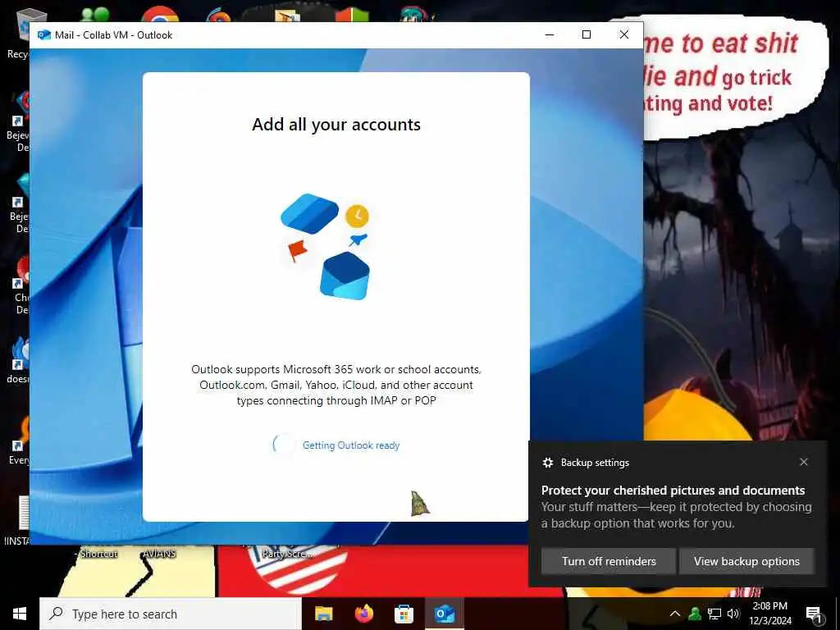840x630 pixels.
Task: Open the Backup settings gear icon
Action: (x=547, y=463)
